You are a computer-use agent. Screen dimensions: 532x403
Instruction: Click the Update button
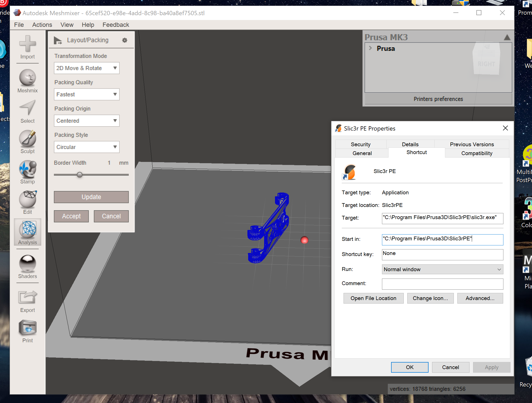(x=91, y=197)
